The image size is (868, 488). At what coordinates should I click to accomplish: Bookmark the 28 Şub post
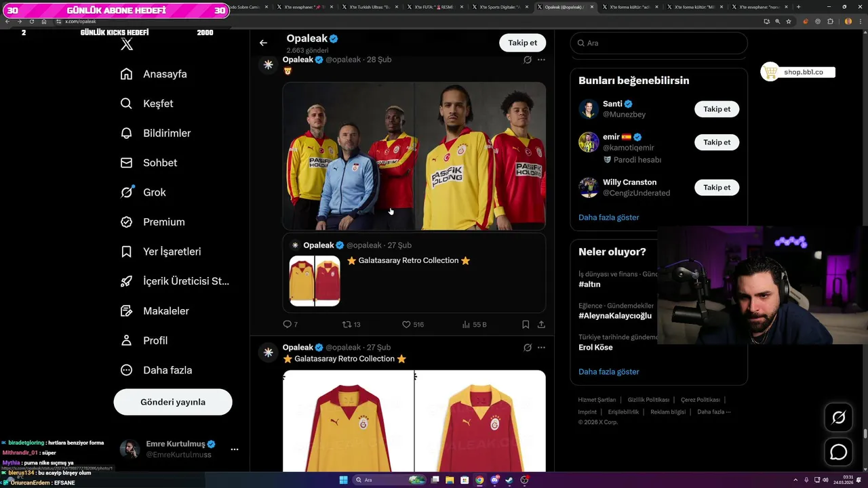pyautogui.click(x=526, y=325)
